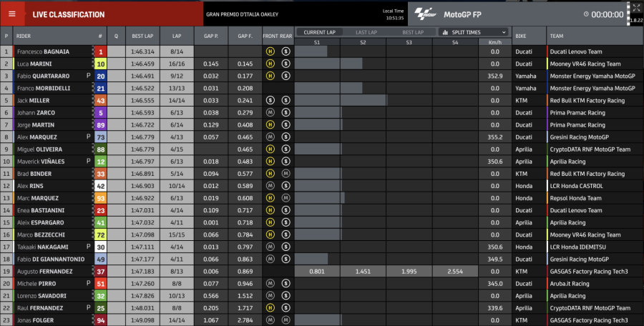Click Marini's front tyre H icon

click(270, 64)
